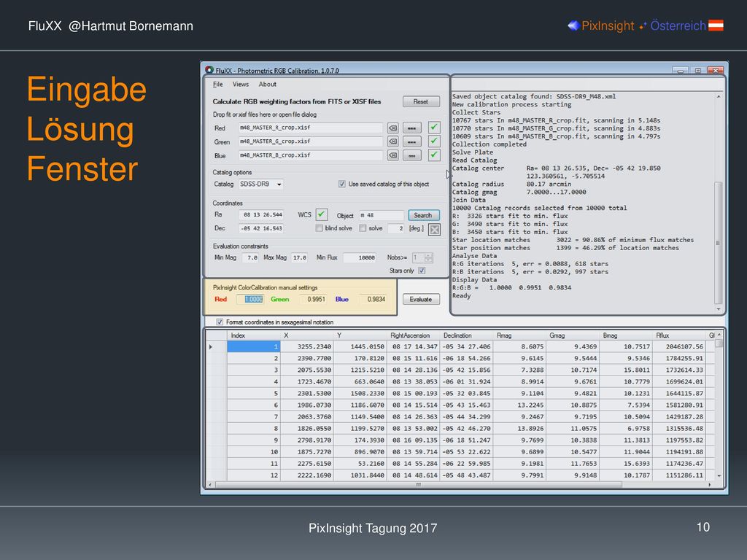Click the green checkmark beside the Red file

coord(433,127)
